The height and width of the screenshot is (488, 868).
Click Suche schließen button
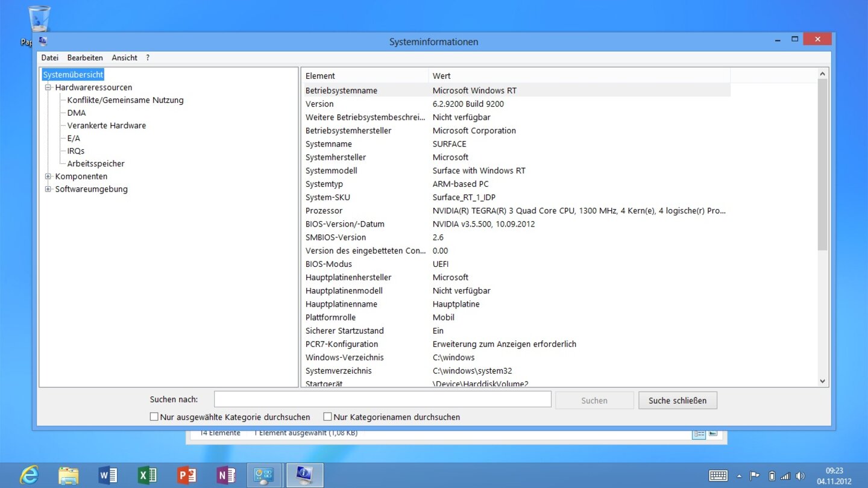678,400
